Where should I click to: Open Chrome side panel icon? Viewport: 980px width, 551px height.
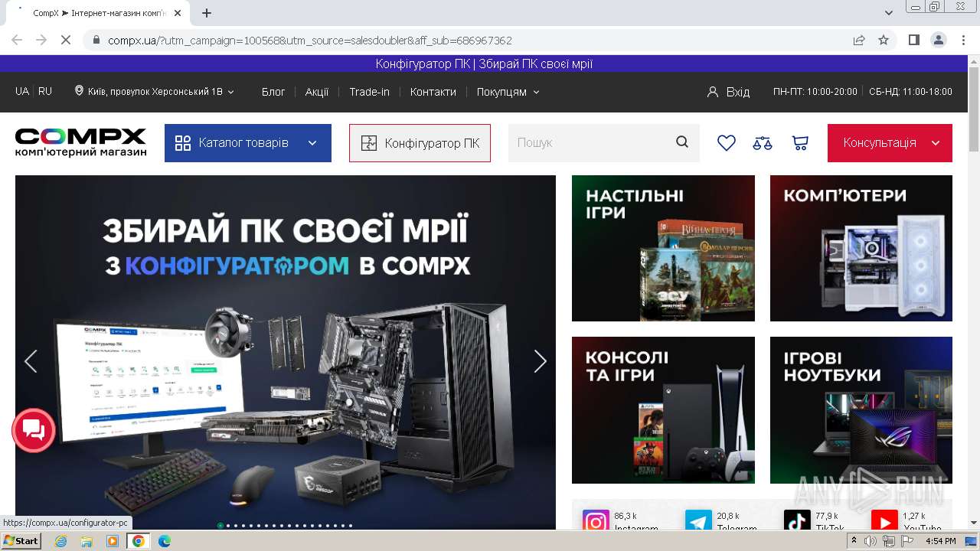pyautogui.click(x=913, y=40)
